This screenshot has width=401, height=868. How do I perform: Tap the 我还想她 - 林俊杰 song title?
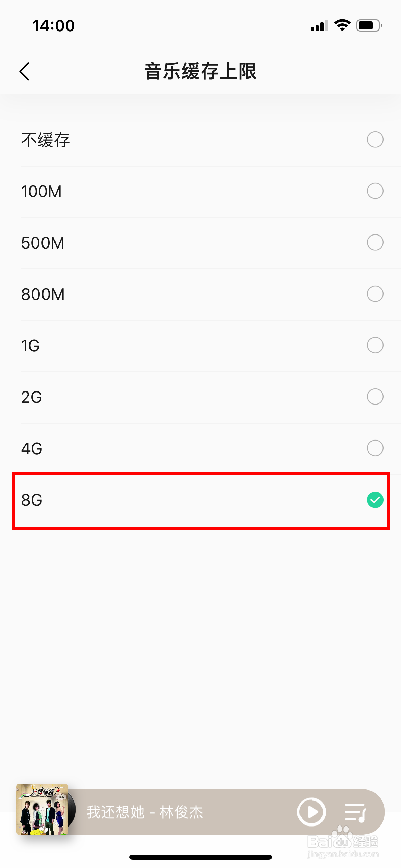pyautogui.click(x=145, y=812)
